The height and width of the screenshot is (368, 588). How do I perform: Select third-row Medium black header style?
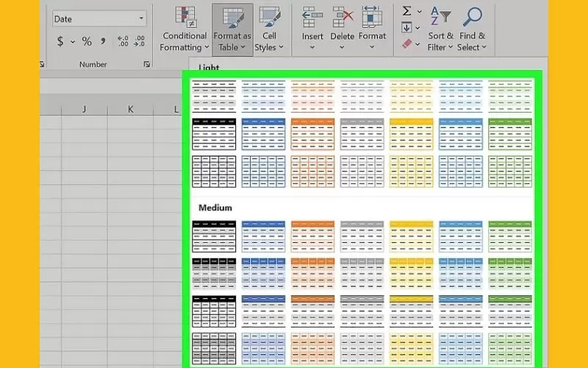pyautogui.click(x=214, y=311)
